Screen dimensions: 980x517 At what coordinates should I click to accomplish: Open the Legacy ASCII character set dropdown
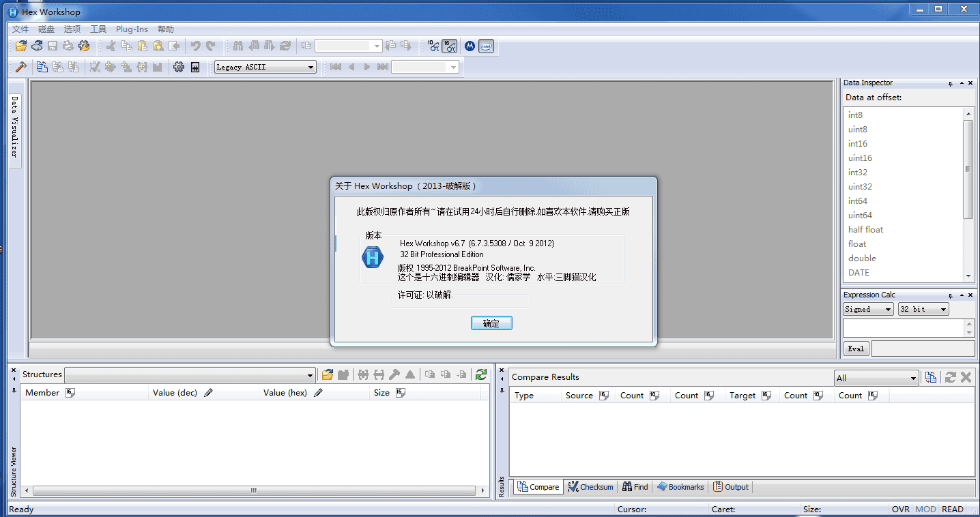[x=265, y=67]
